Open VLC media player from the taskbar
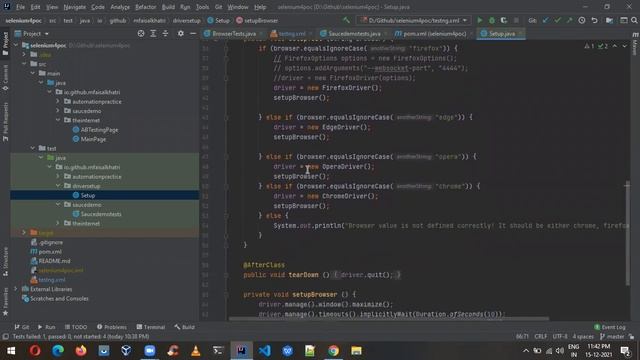The height and width of the screenshot is (360, 640). [x=196, y=351]
